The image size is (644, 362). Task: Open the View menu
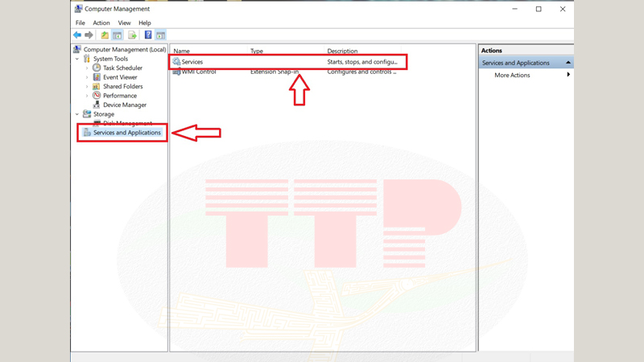coord(124,23)
